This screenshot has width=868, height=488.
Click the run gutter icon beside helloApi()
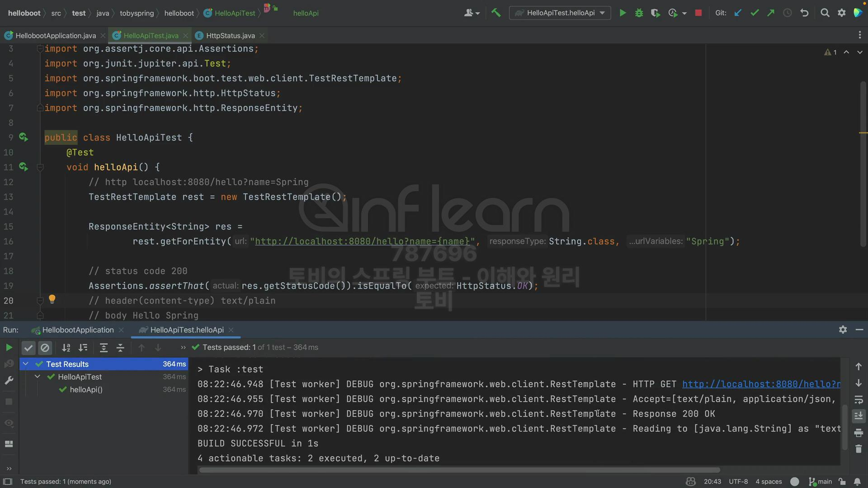point(24,167)
